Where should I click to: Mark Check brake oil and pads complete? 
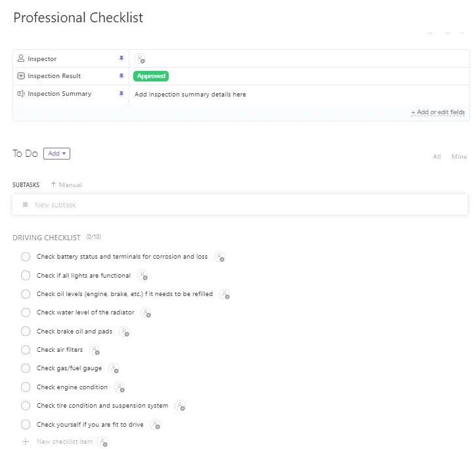pyautogui.click(x=26, y=331)
